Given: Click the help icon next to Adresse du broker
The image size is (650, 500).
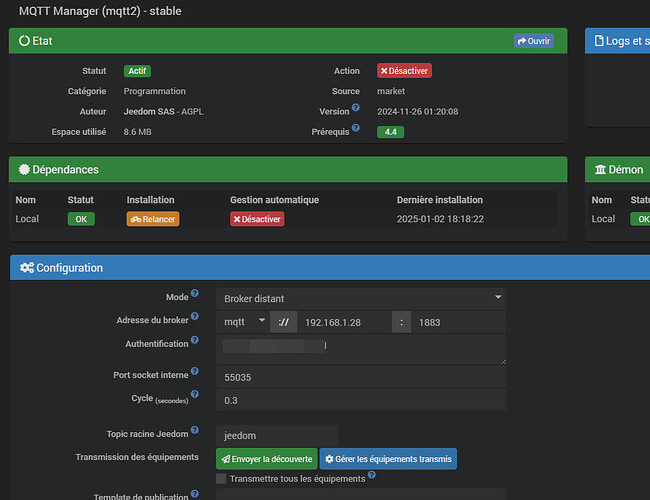Looking at the screenshot, I should point(195,316).
